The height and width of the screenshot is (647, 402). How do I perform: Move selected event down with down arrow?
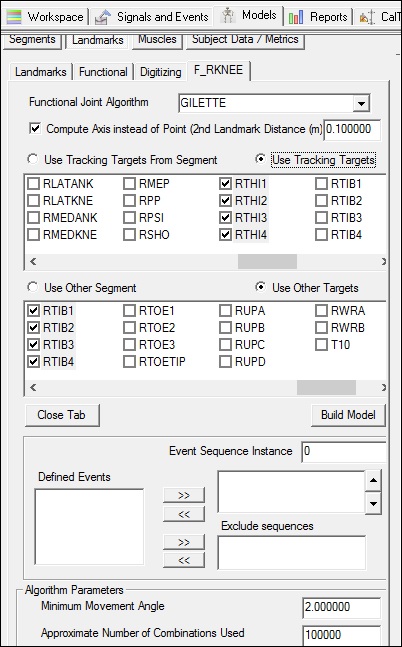pyautogui.click(x=373, y=503)
